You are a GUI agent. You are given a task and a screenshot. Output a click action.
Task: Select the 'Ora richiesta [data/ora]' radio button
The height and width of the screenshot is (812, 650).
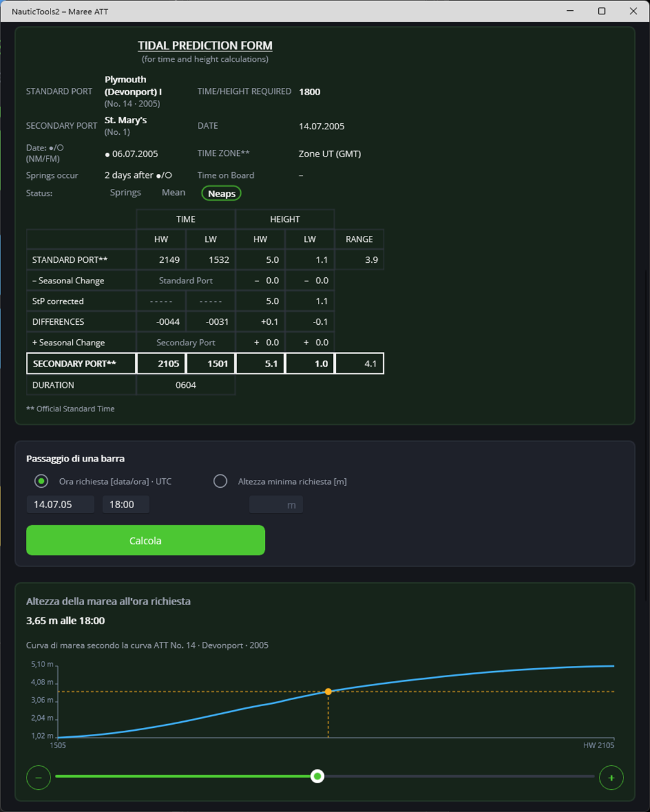click(x=42, y=481)
